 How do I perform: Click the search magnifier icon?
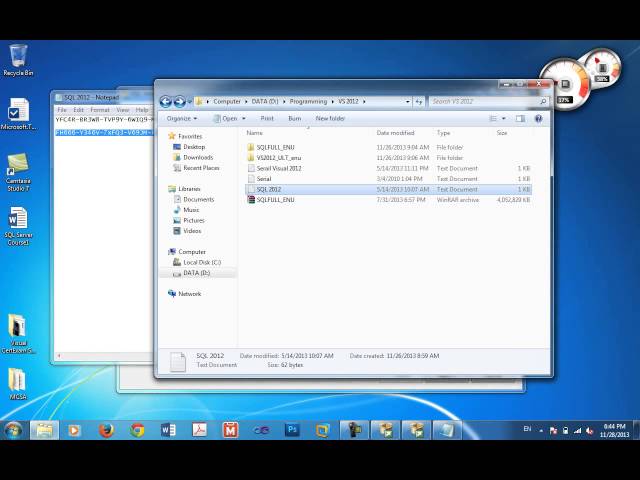tap(543, 102)
